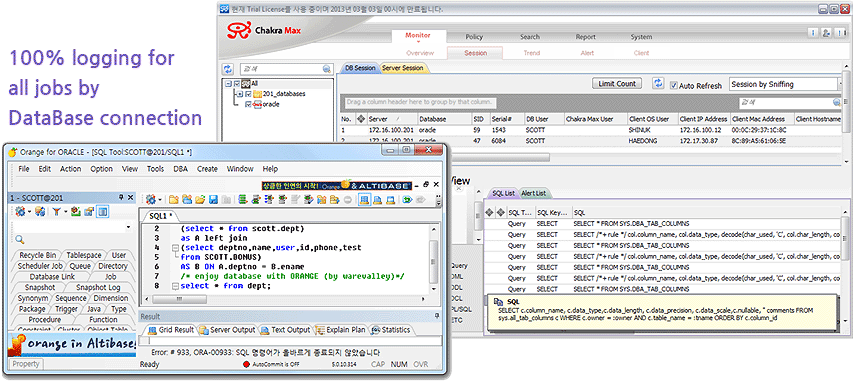Screen dimensions: 853x381
Task: Click the column chooser icon beside No. header
Action: [x=360, y=119]
